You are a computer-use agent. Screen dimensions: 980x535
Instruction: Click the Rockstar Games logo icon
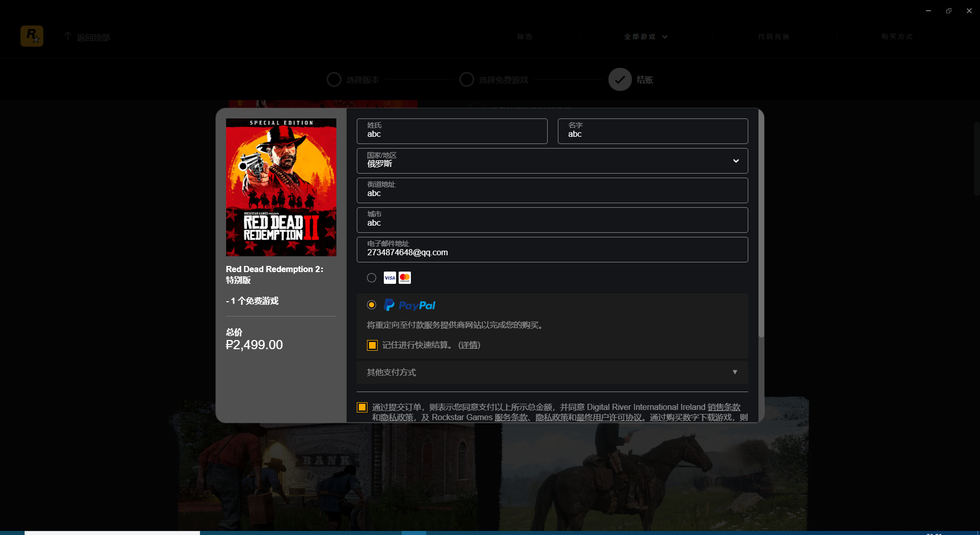click(x=32, y=36)
